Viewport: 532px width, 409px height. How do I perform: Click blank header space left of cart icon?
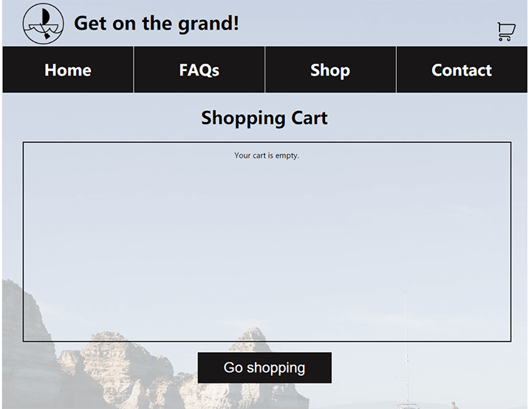pos(369,24)
